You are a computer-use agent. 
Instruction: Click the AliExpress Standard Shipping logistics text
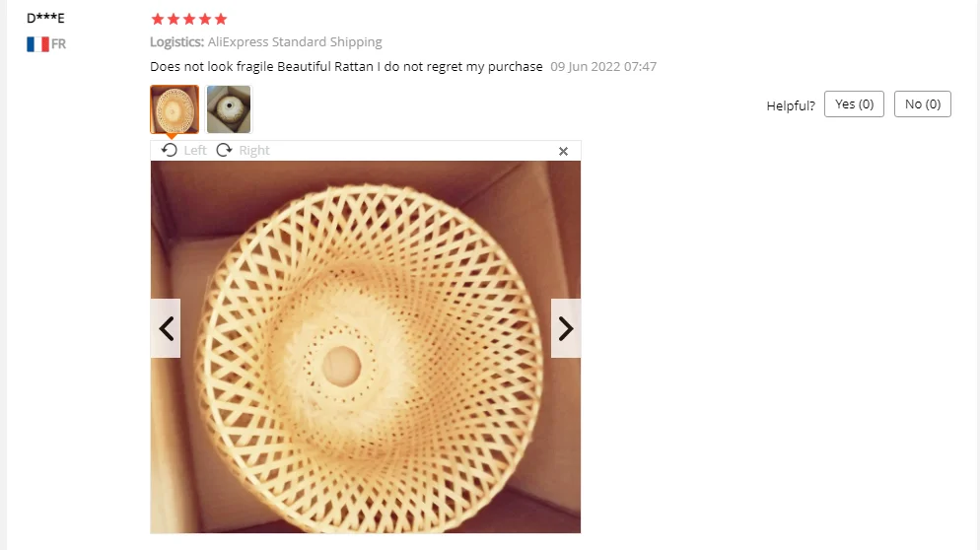pos(295,41)
